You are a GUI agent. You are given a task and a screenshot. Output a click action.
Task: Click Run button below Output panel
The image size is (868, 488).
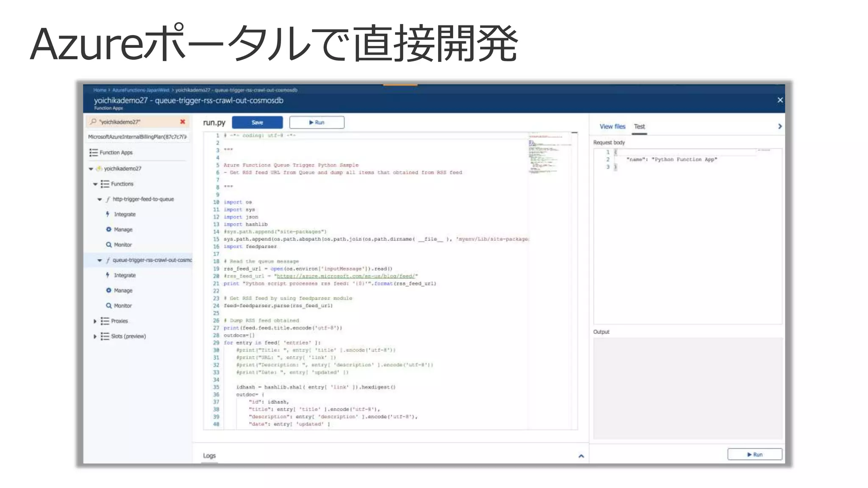tap(754, 454)
